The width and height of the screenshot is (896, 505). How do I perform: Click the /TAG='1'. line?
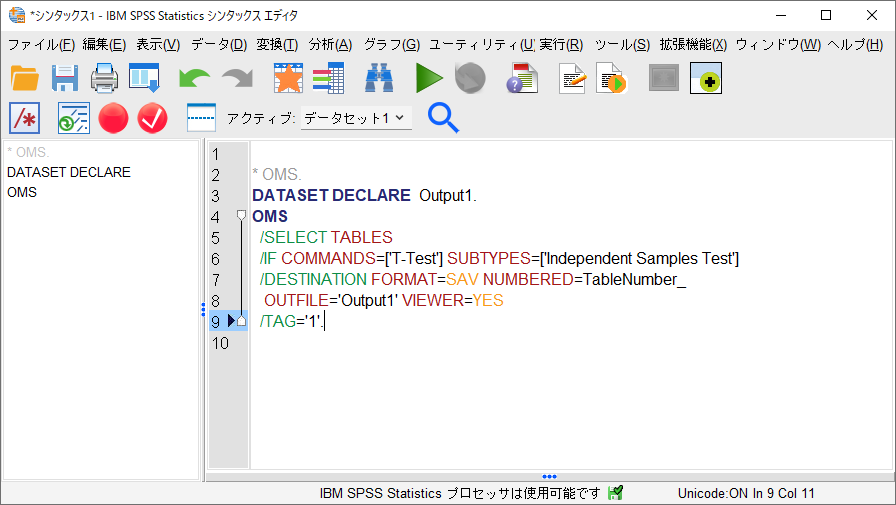[291, 322]
